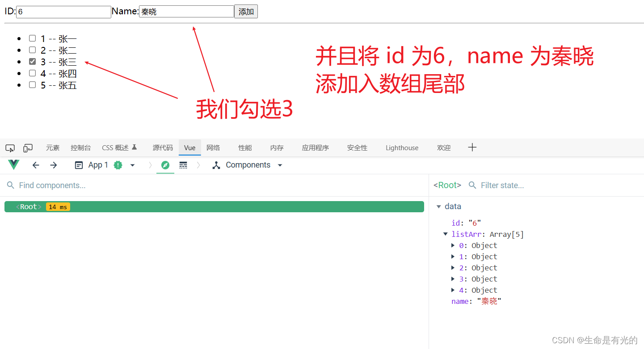Open the App 1 dropdown arrow
This screenshot has height=349, width=644.
[132, 165]
